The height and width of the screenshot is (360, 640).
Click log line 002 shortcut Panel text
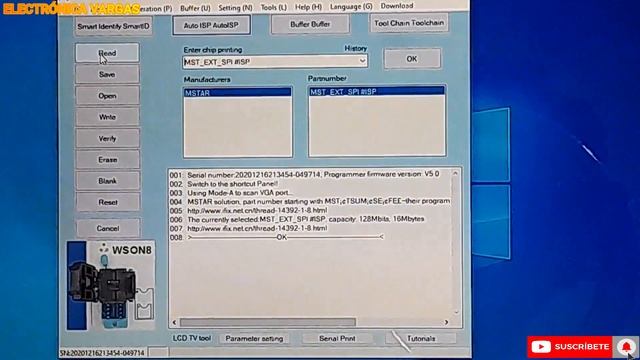tap(233, 184)
